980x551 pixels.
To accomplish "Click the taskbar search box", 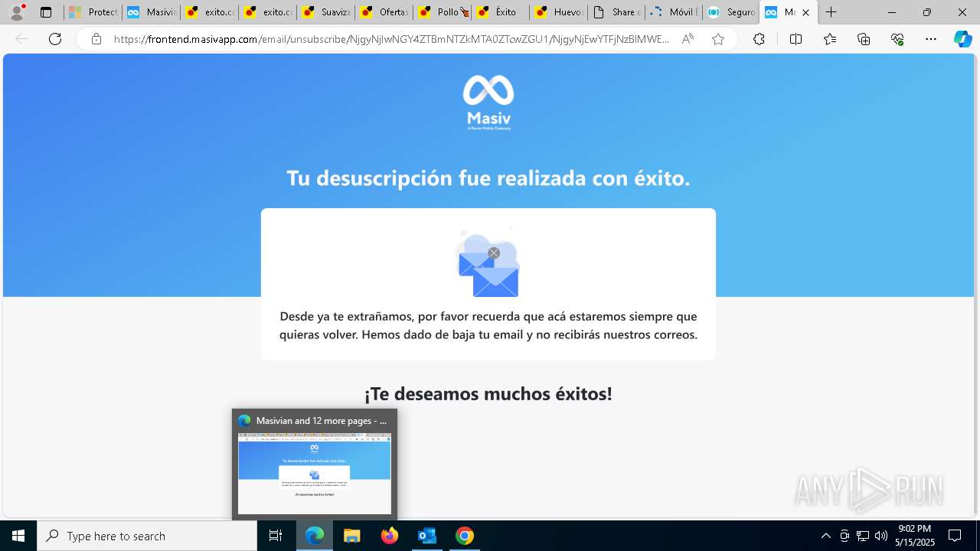I will click(x=147, y=536).
